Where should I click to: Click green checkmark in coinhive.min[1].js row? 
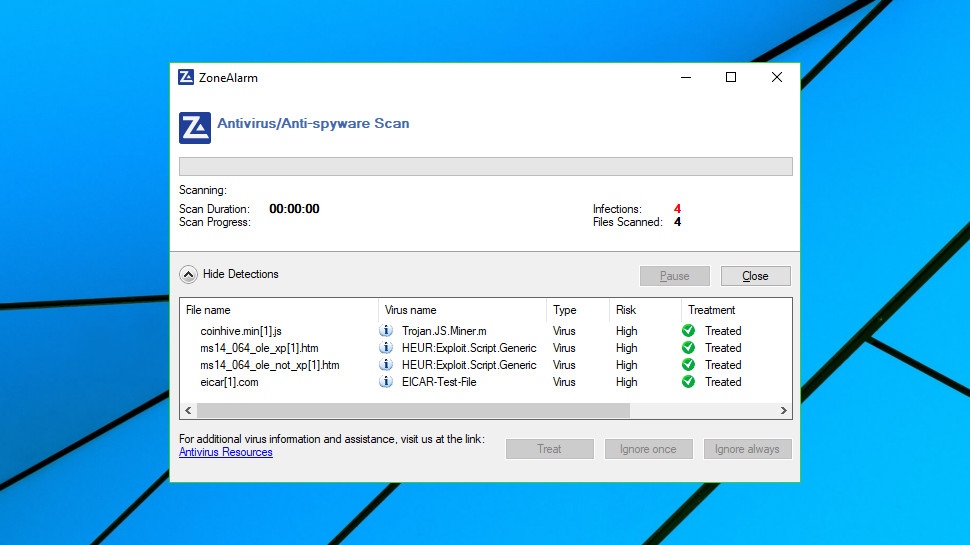(x=688, y=331)
